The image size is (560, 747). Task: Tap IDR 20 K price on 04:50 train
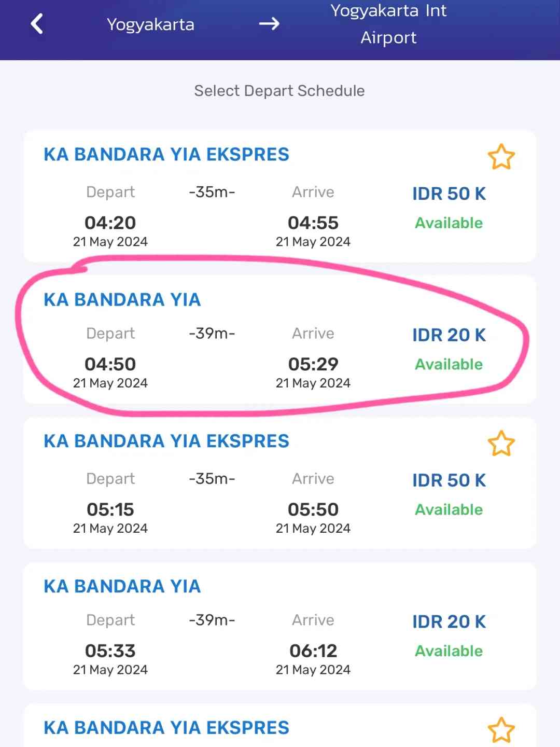(449, 335)
